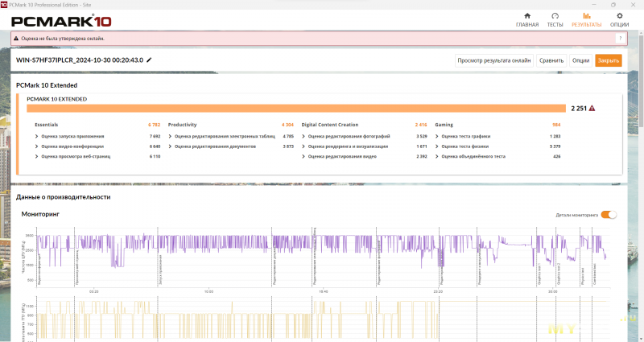Click the PCMark app icon in title bar
Image resolution: width=644 pixels, height=342 pixels.
coord(4,5)
